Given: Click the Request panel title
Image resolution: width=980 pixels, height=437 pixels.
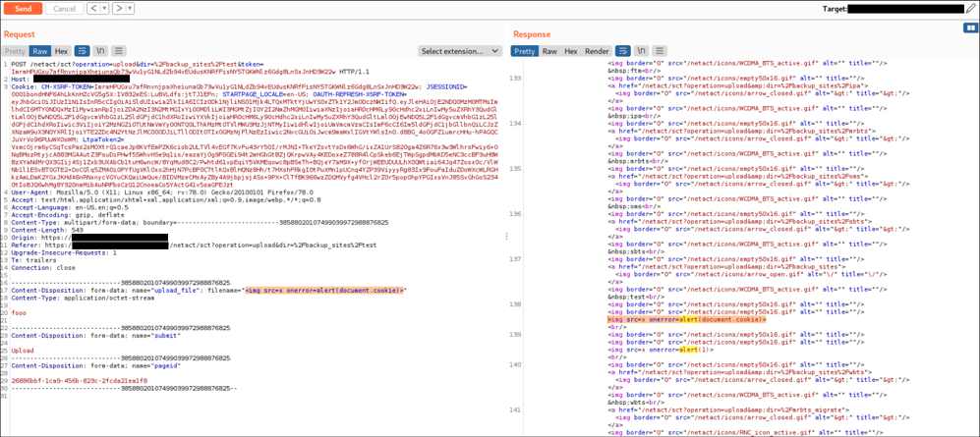Looking at the screenshot, I should 20,34.
